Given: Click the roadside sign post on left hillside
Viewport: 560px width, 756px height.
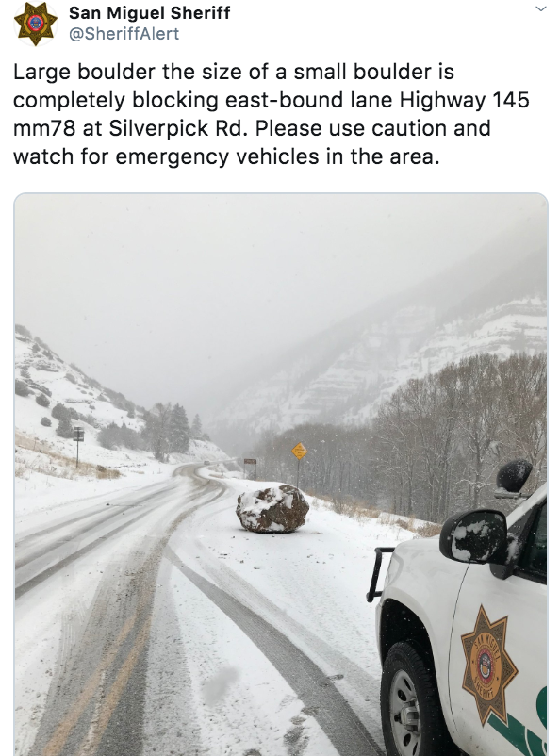Looking at the screenshot, I should click(77, 446).
